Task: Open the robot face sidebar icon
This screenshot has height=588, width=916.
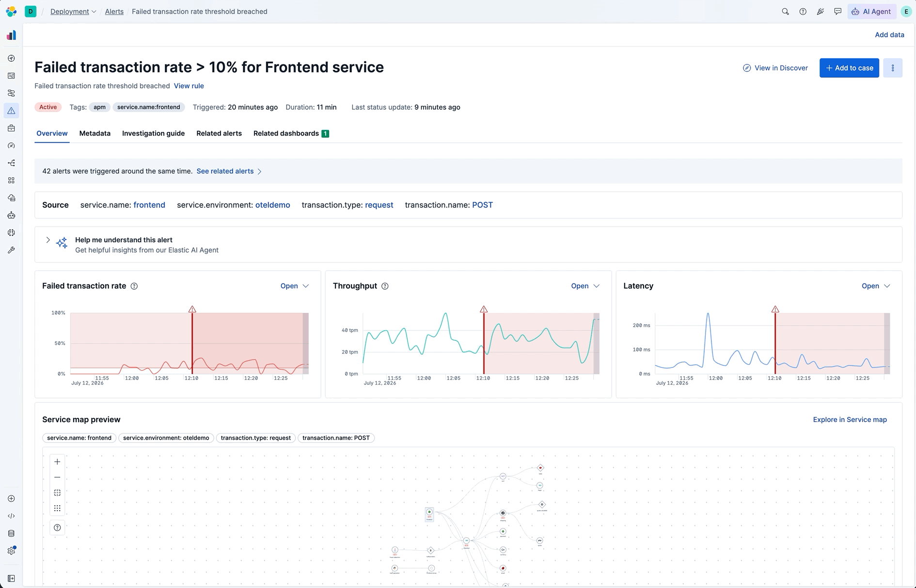Action: (x=11, y=215)
